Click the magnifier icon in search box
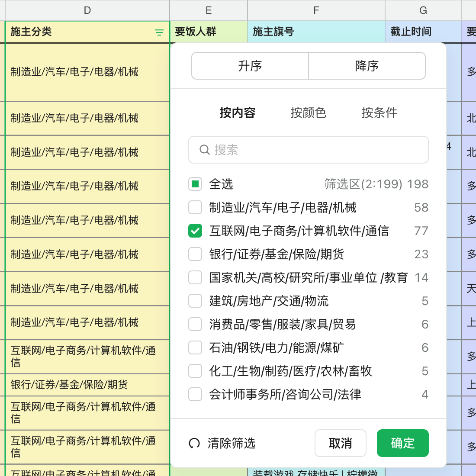This screenshot has height=476, width=476. 204,150
